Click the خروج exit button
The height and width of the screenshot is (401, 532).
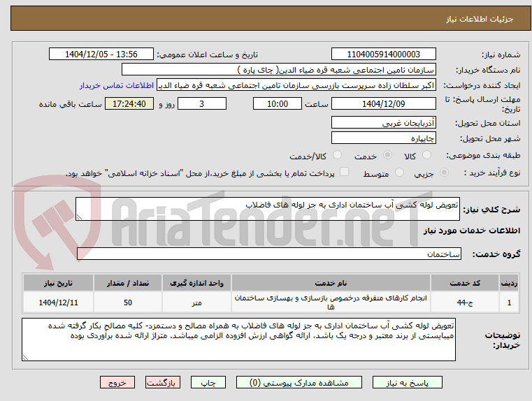pyautogui.click(x=117, y=382)
